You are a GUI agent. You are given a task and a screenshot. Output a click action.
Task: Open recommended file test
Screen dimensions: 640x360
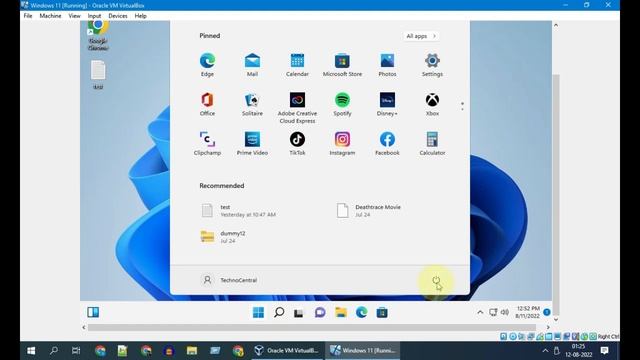tap(239, 211)
